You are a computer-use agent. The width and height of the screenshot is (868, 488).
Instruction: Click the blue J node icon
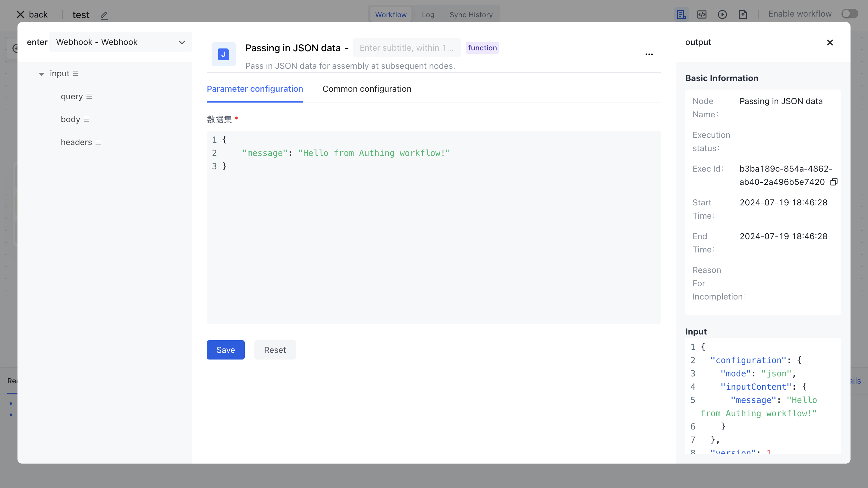(223, 54)
